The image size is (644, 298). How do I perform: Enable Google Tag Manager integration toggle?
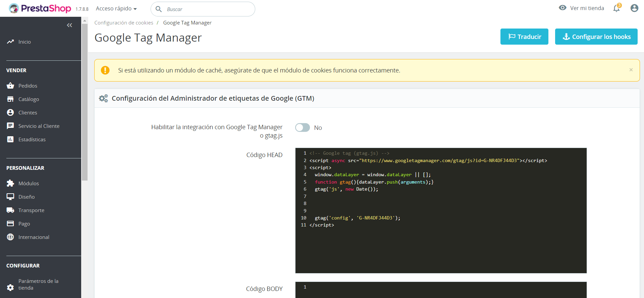[x=302, y=128]
